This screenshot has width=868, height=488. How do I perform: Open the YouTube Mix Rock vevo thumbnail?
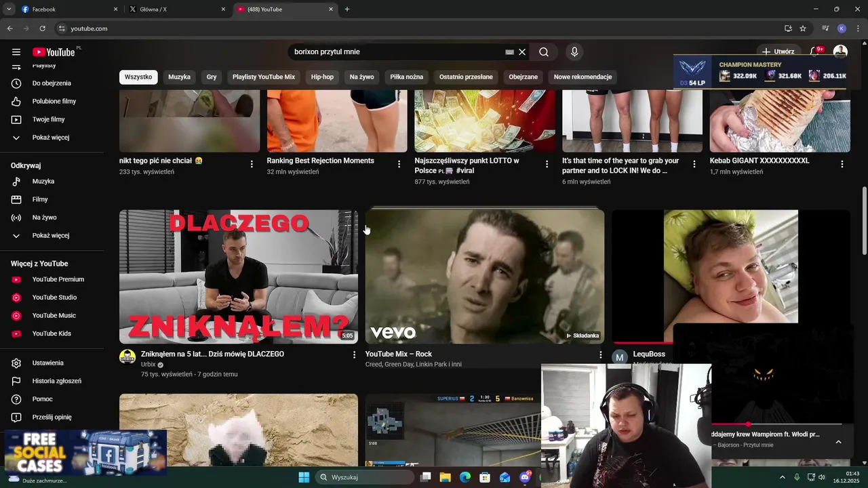tap(485, 277)
